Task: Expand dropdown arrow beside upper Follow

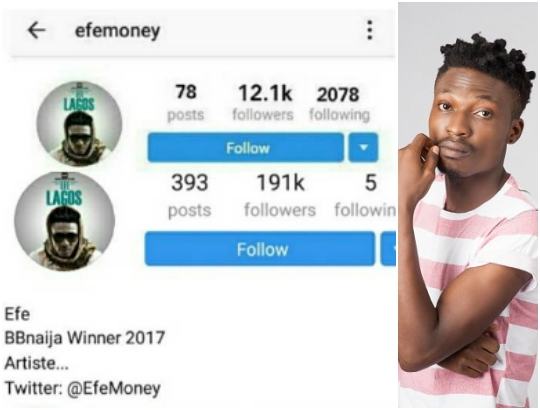Action: coord(363,148)
